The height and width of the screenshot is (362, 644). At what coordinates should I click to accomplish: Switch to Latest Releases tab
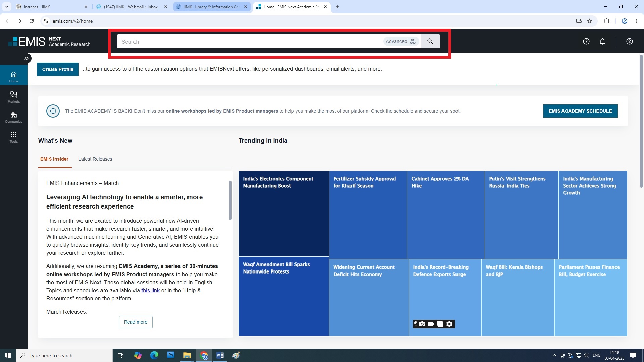[95, 159]
